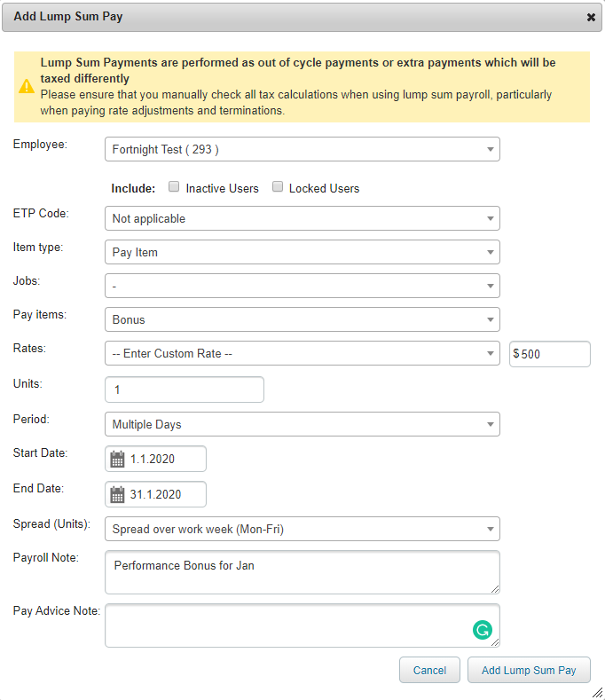Close the Add Lump Sum Pay dialog

591,17
